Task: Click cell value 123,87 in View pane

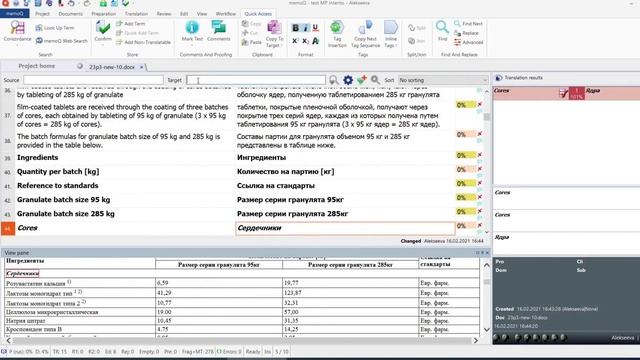Action: pyautogui.click(x=292, y=293)
